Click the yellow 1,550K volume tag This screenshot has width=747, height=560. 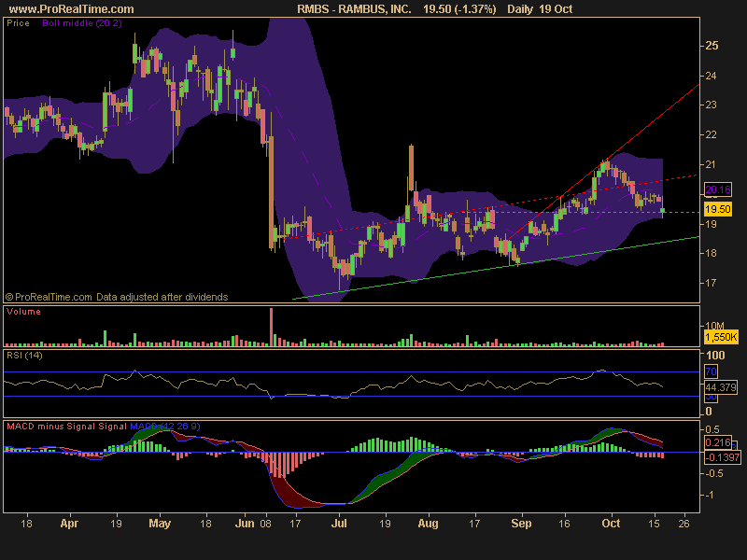[721, 337]
